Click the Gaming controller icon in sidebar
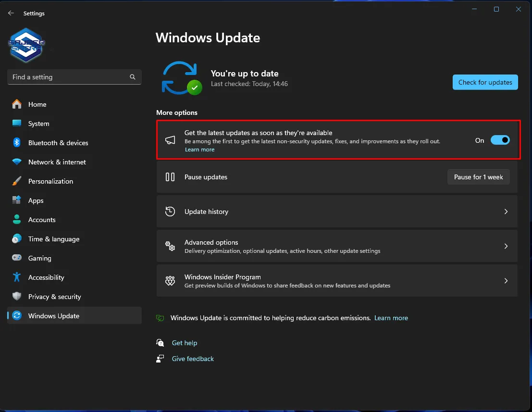 coord(17,258)
